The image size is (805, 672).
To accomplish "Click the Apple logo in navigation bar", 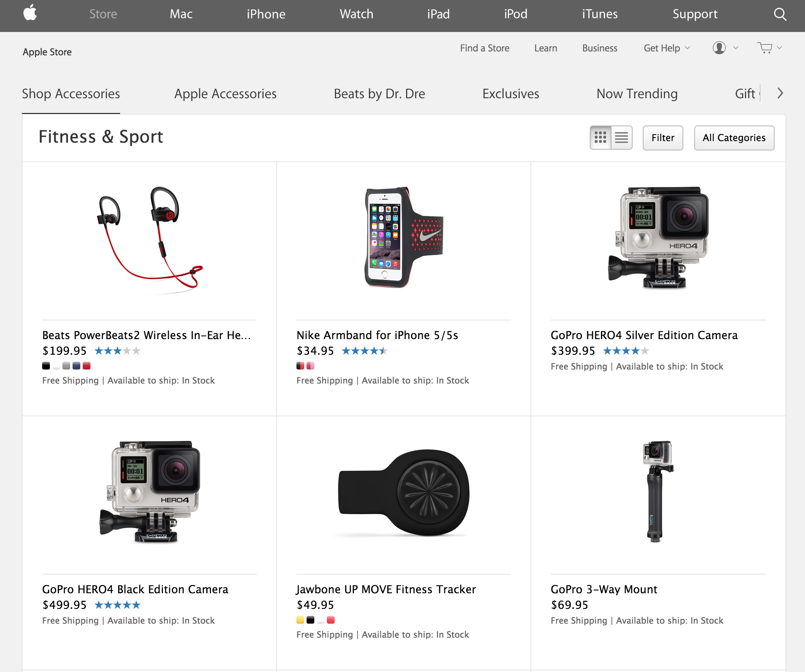I will [30, 13].
